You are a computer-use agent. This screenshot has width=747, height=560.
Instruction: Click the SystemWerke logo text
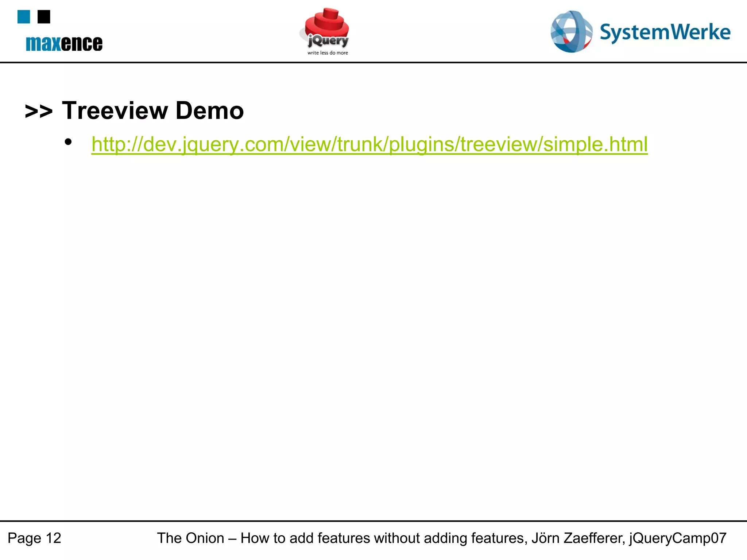click(665, 32)
